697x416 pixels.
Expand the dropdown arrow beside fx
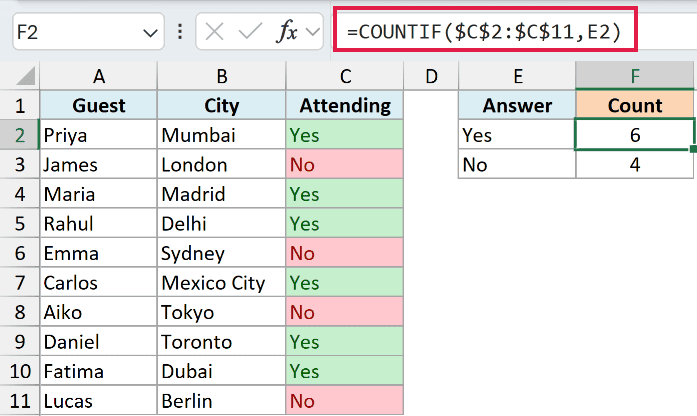coord(313,32)
